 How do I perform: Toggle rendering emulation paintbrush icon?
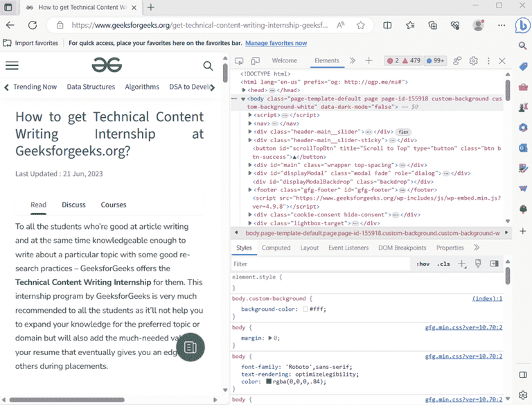tap(478, 264)
